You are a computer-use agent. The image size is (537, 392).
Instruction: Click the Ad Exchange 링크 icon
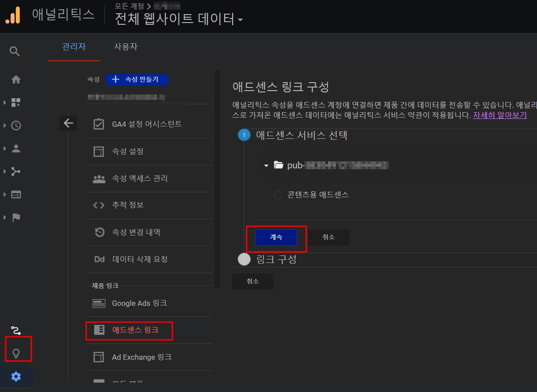tap(99, 357)
